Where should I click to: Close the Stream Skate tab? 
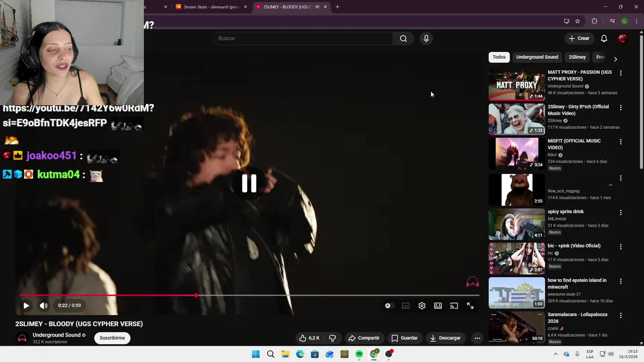tap(245, 7)
